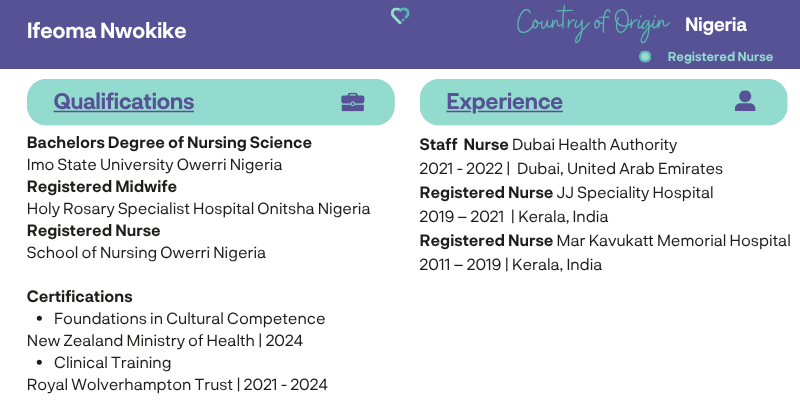Click the Country of Origin script label
The width and height of the screenshot is (800, 400).
pyautogui.click(x=592, y=24)
